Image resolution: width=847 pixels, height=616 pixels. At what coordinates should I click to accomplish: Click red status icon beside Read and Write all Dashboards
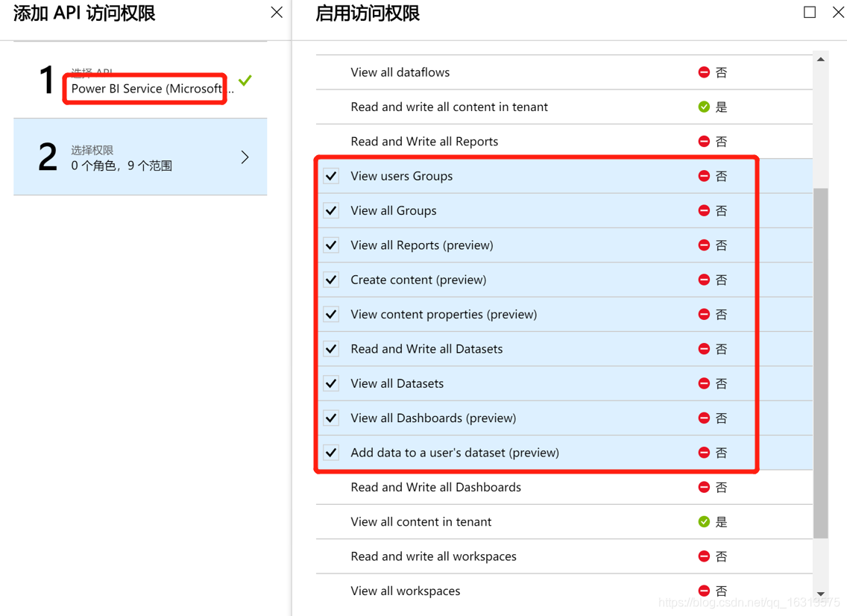point(704,487)
